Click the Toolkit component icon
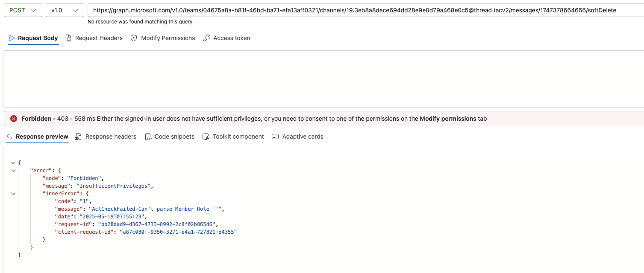This screenshot has height=273, width=644. [206, 136]
